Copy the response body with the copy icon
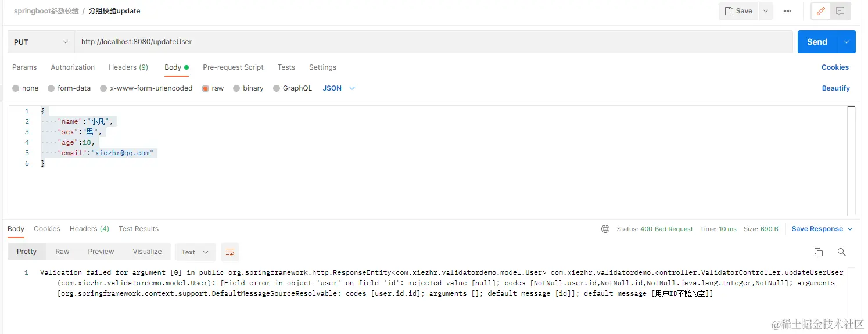 click(x=819, y=252)
